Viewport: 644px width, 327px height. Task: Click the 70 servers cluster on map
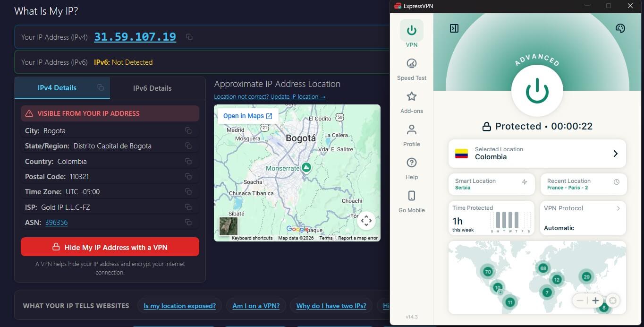coord(488,272)
